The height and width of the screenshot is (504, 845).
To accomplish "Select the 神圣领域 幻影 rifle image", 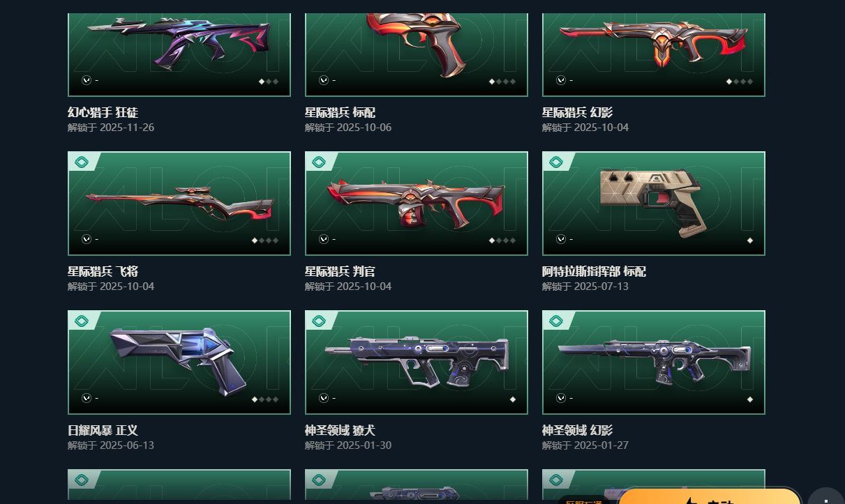I will click(x=654, y=360).
